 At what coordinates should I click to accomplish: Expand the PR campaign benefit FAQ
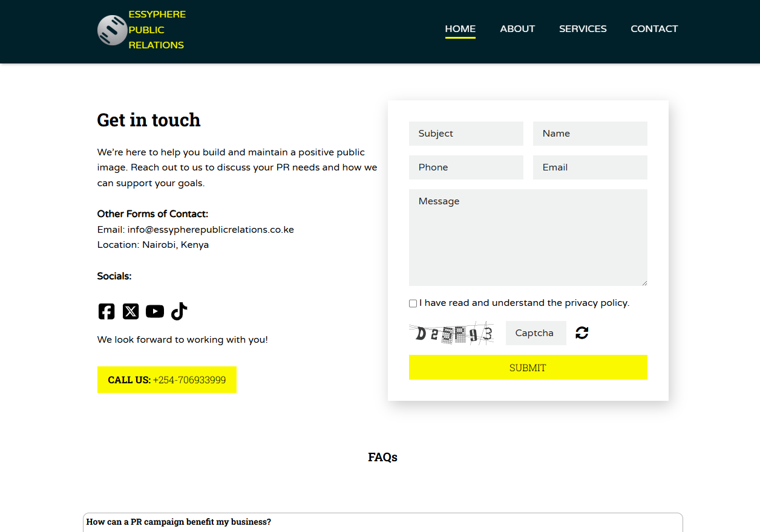tap(382, 522)
